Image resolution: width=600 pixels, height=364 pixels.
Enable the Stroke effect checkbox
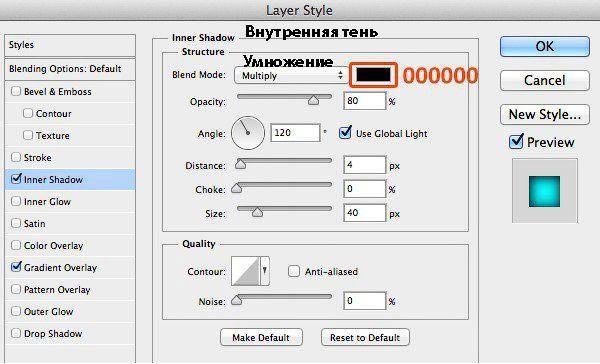pos(16,157)
